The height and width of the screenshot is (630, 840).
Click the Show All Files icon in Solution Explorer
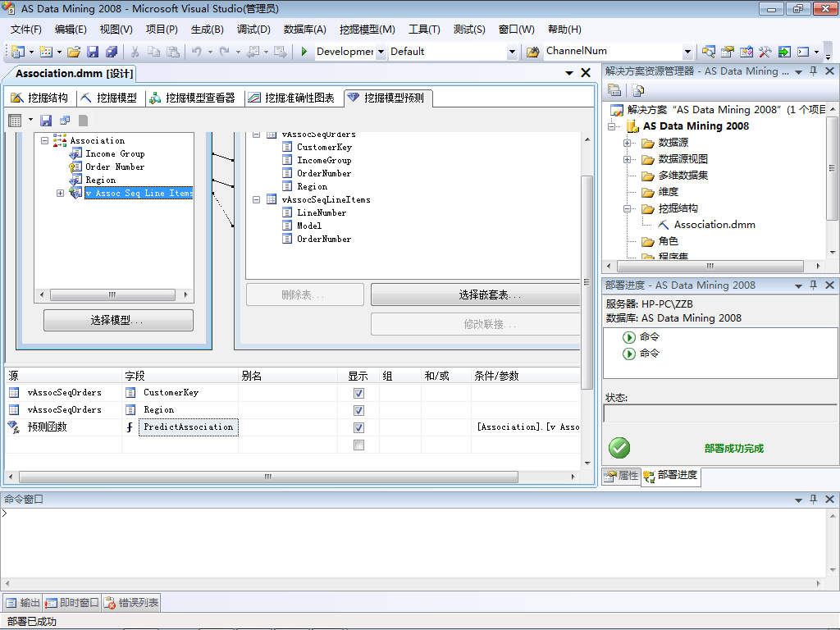(x=637, y=90)
